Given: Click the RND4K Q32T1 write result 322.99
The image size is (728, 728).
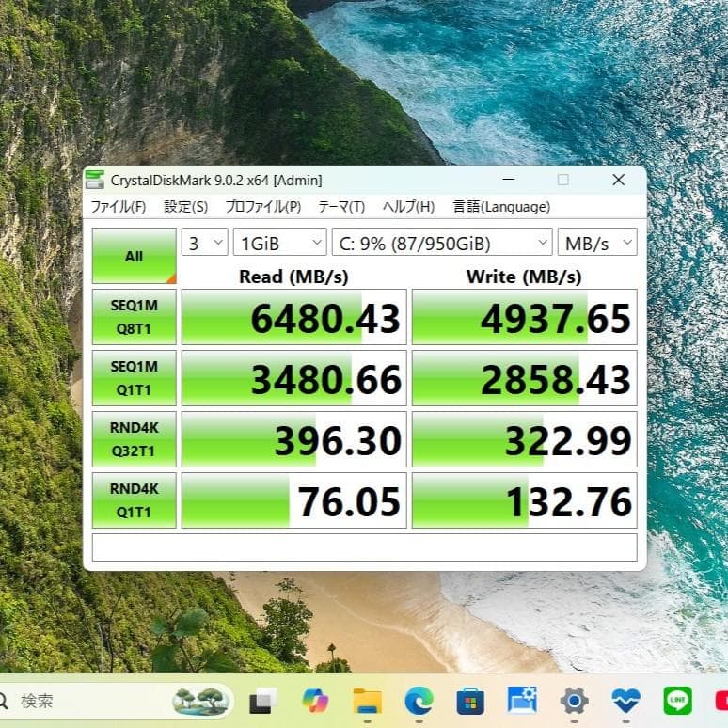Looking at the screenshot, I should (x=525, y=439).
